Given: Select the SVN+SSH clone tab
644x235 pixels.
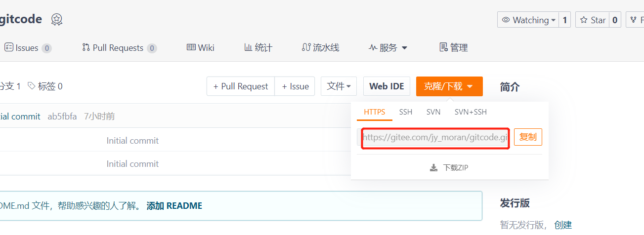Looking at the screenshot, I should click(x=471, y=112).
